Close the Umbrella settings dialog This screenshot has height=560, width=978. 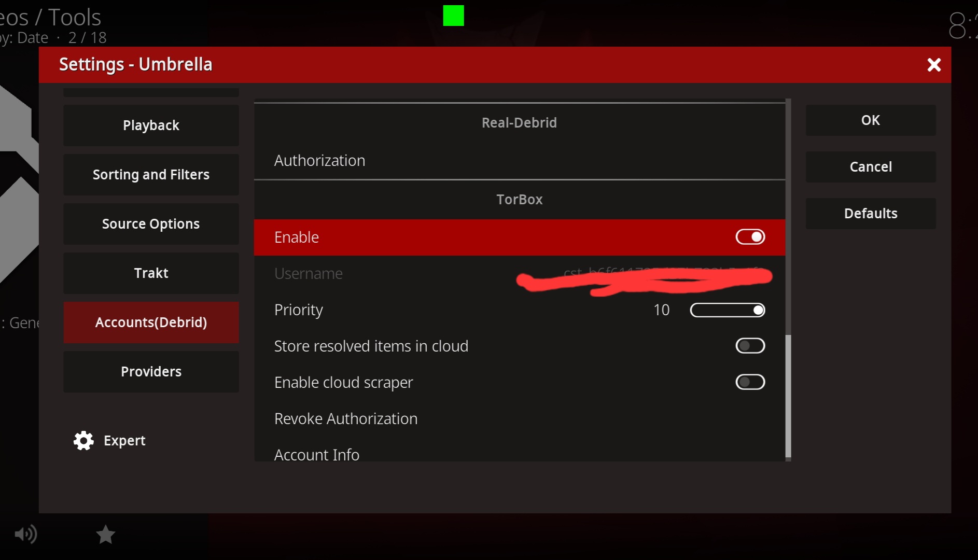click(x=934, y=65)
